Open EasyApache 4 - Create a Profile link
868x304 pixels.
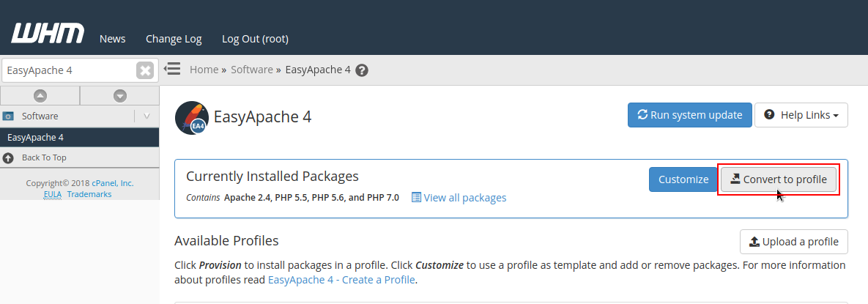[341, 280]
